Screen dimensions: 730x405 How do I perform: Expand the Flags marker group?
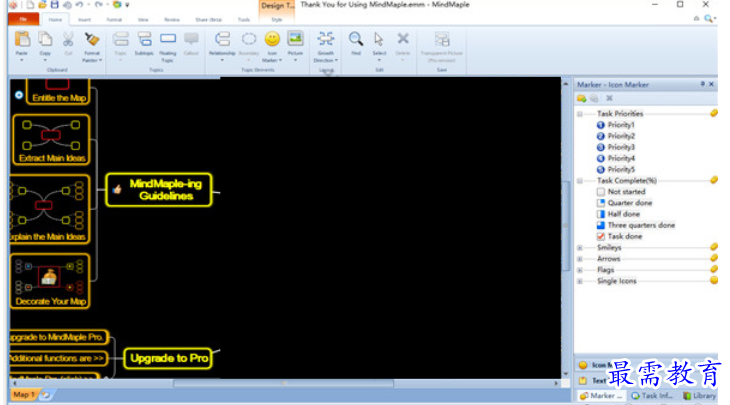[x=580, y=270]
